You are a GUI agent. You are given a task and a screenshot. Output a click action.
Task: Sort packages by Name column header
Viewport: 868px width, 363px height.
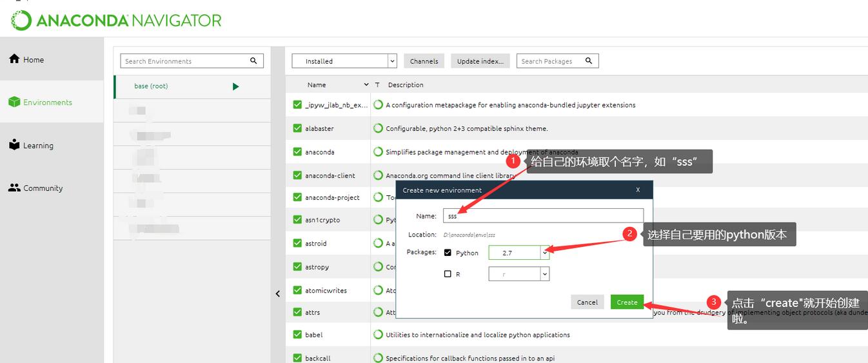pyautogui.click(x=317, y=85)
